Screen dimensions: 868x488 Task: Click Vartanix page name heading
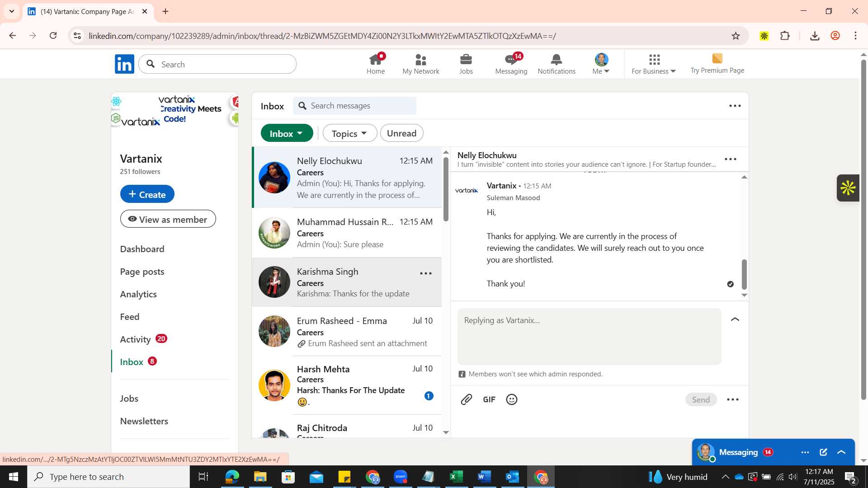tap(141, 159)
